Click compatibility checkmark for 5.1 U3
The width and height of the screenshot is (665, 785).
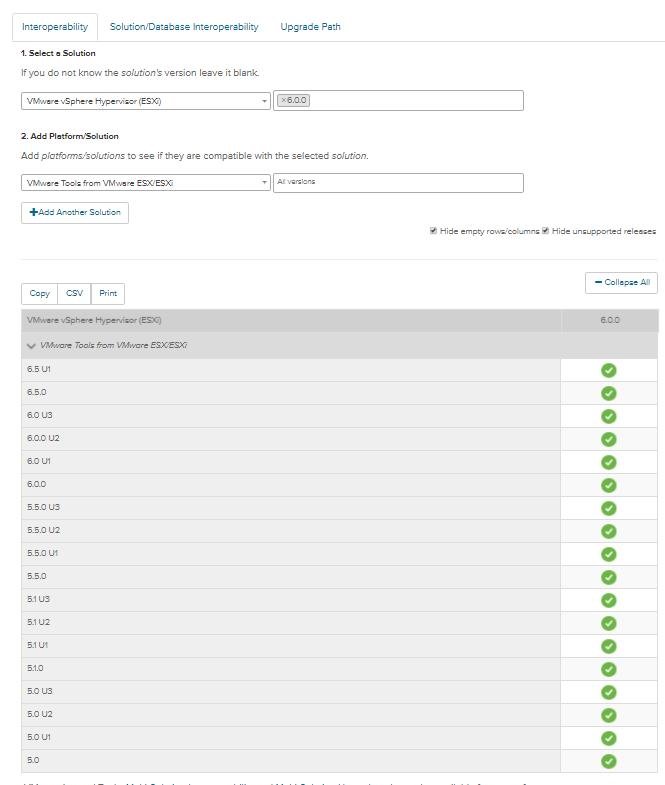[x=608, y=601]
